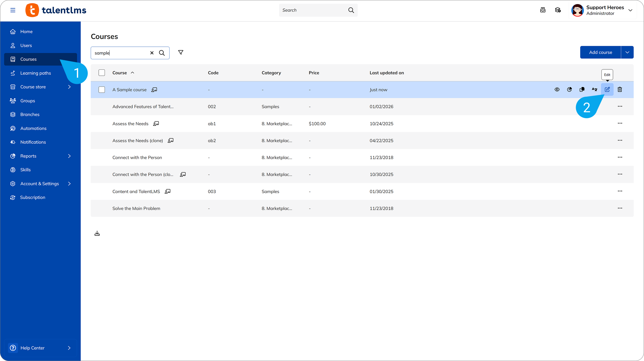Open reports pie-chart icon for A Sample course

coord(569,89)
